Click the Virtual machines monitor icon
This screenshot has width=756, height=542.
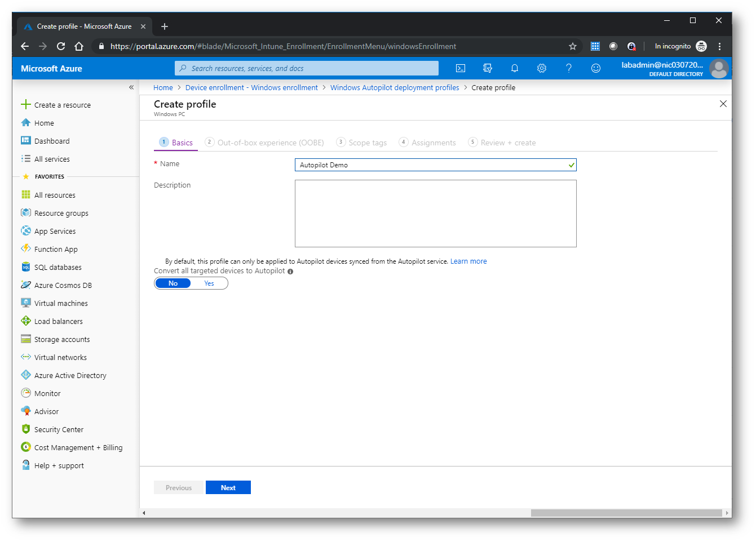tap(26, 303)
